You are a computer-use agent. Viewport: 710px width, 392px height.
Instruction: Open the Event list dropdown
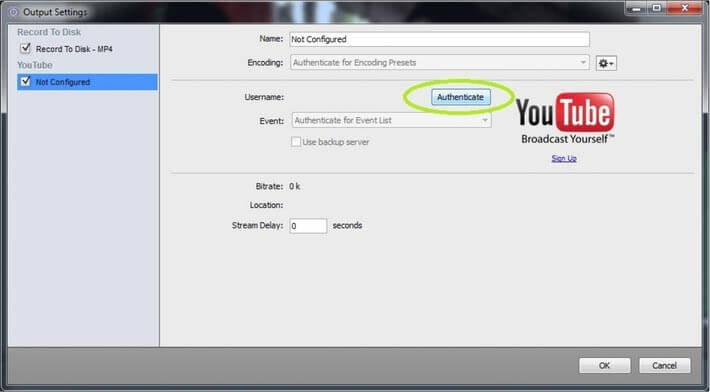click(x=392, y=120)
